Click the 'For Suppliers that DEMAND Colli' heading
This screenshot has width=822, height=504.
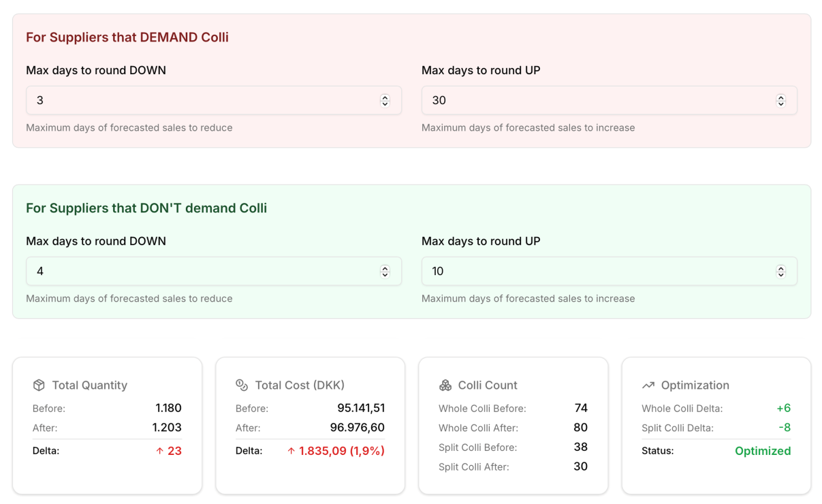(x=127, y=37)
